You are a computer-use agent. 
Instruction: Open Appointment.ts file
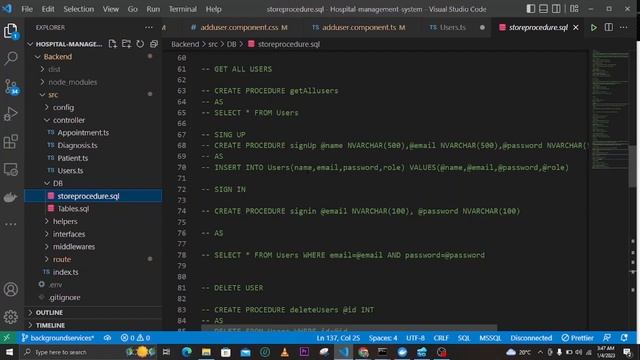tap(83, 133)
